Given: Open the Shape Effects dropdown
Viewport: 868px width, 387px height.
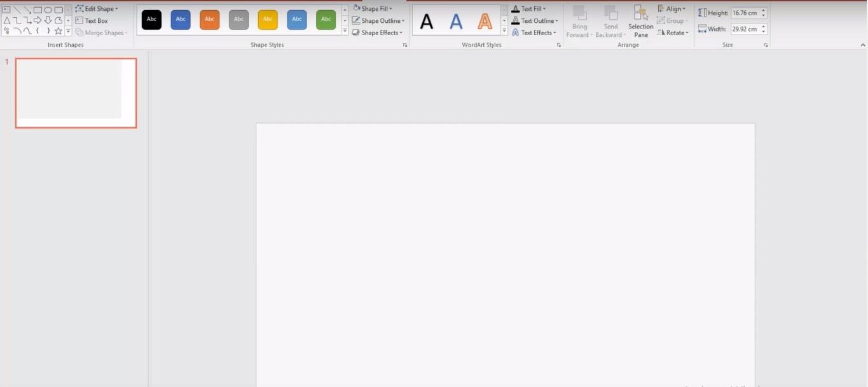Looking at the screenshot, I should [x=378, y=32].
